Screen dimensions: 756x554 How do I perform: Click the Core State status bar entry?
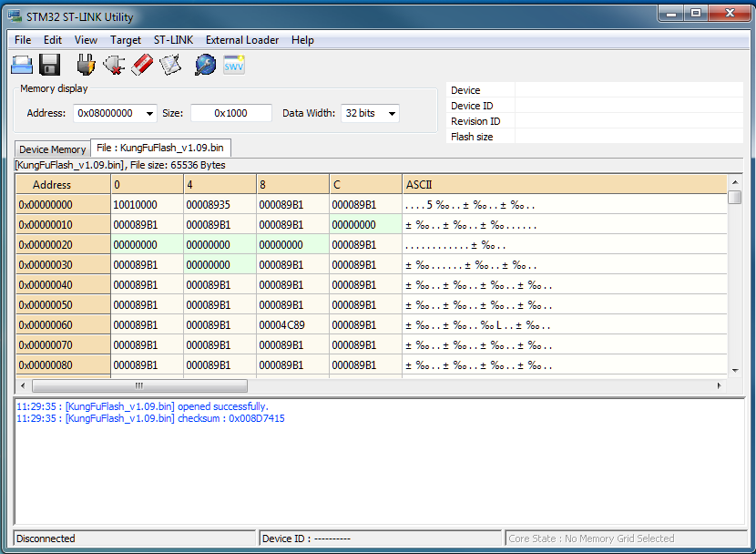(626, 539)
